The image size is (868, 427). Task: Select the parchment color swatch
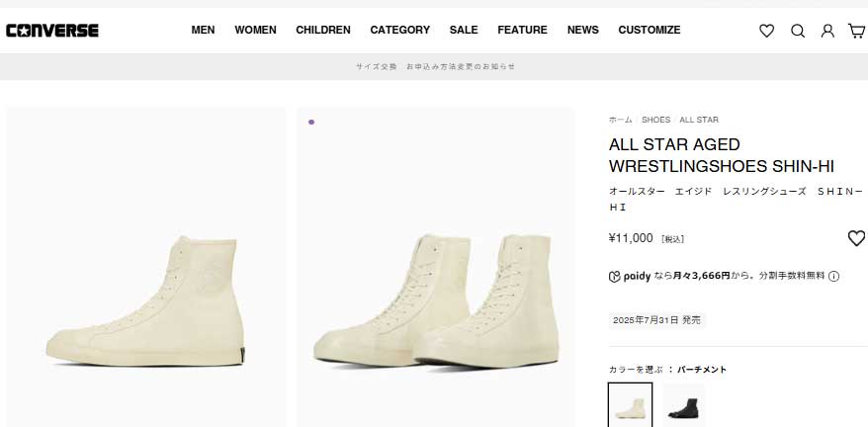click(x=630, y=404)
